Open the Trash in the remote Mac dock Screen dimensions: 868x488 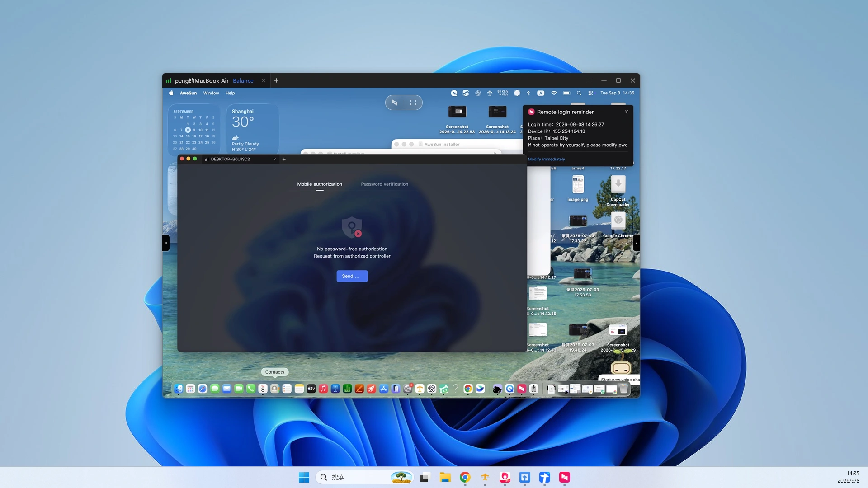click(x=624, y=389)
